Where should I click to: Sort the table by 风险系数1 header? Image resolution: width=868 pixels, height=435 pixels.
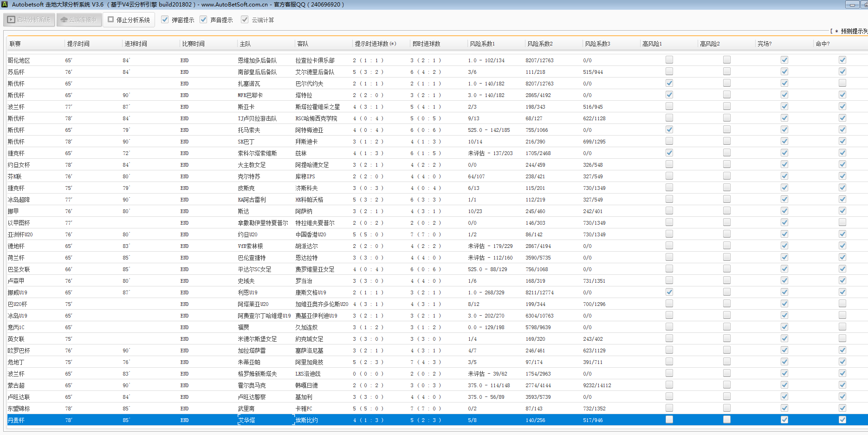482,44
